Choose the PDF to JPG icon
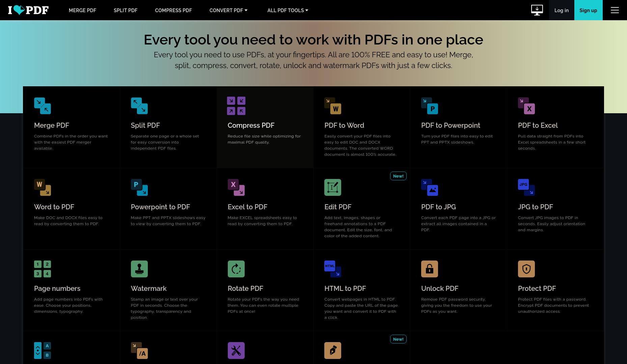Viewport: 627px width, 364px height. click(x=430, y=187)
